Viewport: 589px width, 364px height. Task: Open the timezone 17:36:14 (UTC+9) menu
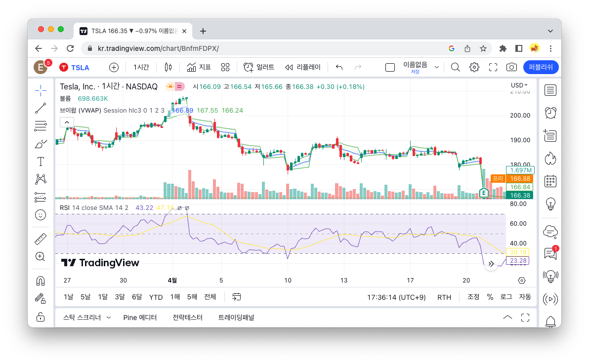tap(396, 297)
